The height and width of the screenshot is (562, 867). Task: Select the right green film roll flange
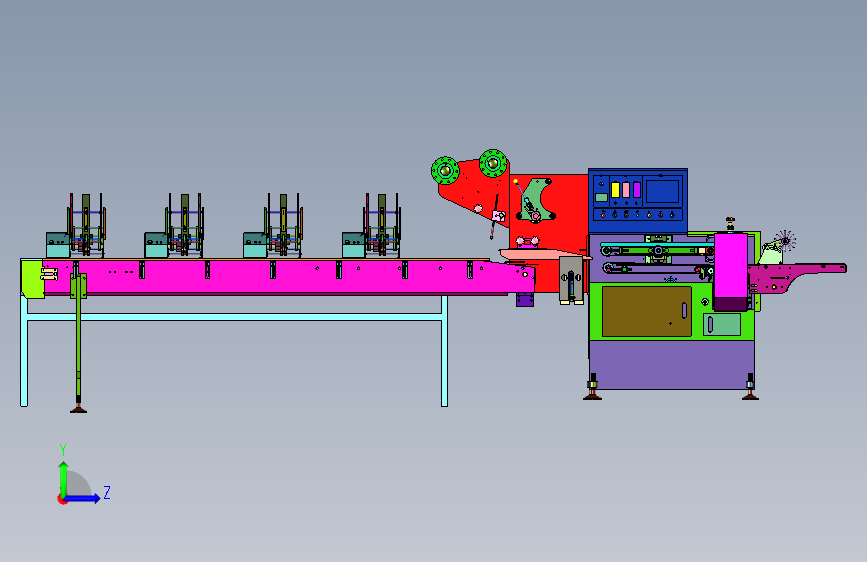493,163
